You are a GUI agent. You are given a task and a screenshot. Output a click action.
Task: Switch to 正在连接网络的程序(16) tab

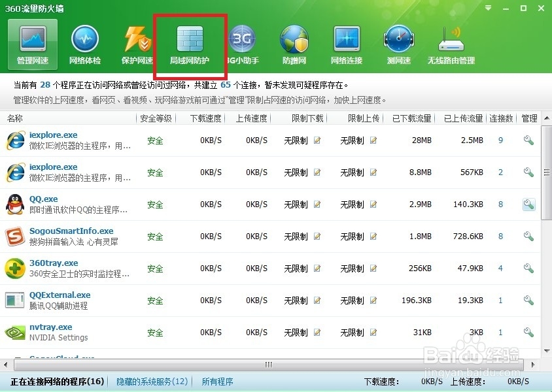58,382
